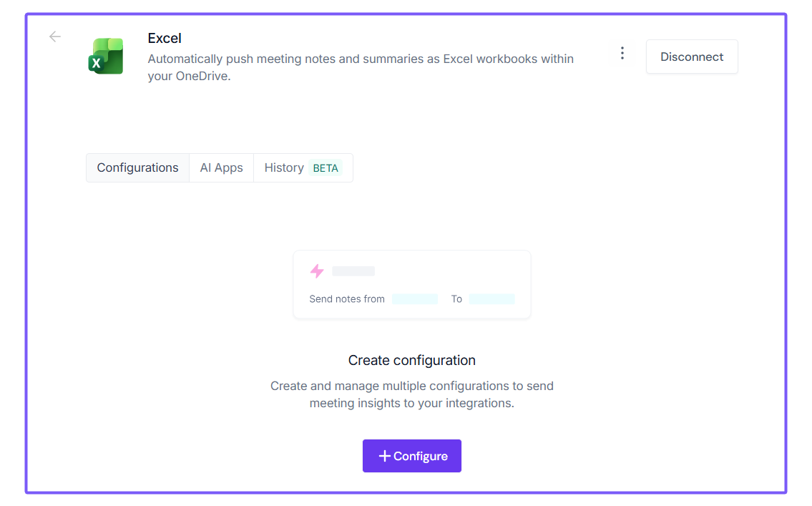The width and height of the screenshot is (812, 506).
Task: Click the gray placeholder bar beside lightning
Action: click(x=353, y=271)
